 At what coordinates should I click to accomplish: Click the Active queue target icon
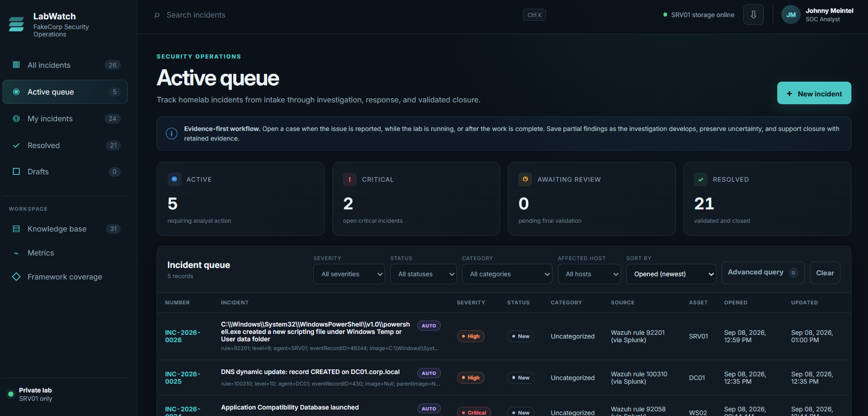(x=16, y=92)
